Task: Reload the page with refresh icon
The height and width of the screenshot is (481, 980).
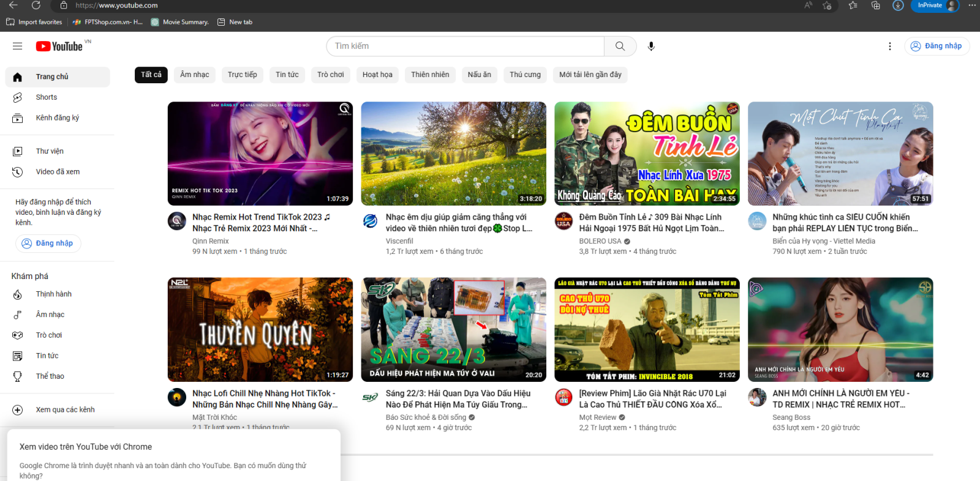Action: (36, 5)
